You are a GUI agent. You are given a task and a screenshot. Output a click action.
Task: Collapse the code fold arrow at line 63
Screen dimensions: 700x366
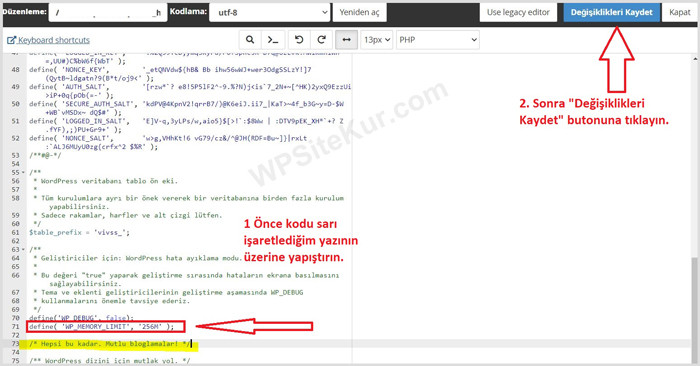(x=24, y=250)
